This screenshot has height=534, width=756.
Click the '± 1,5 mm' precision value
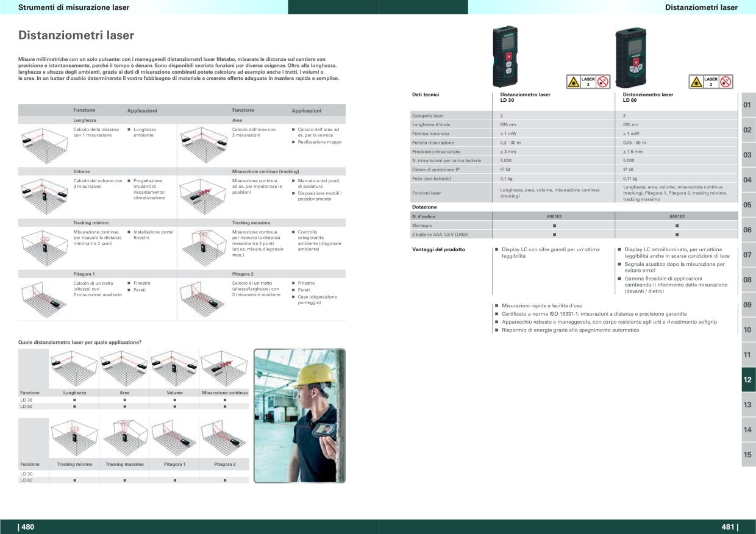632,151
